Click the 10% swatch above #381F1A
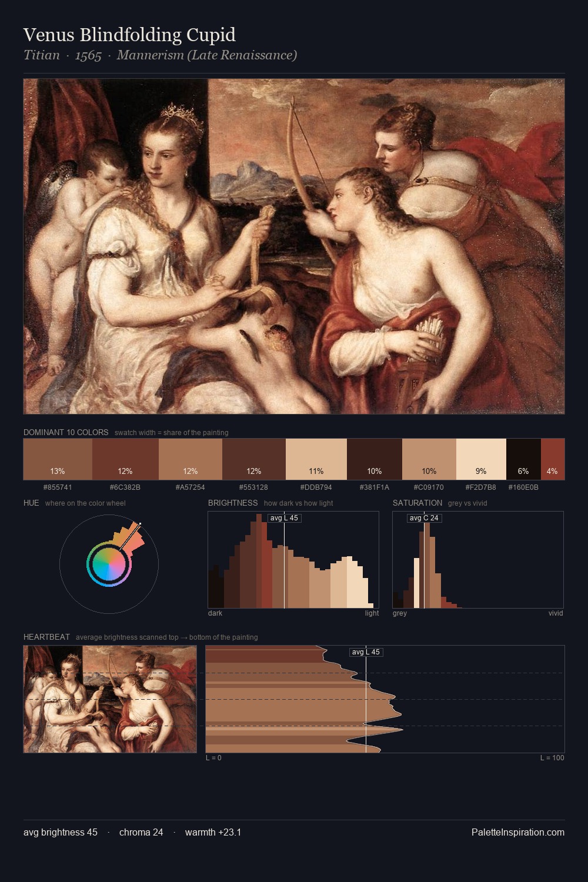588x882 pixels. click(x=375, y=459)
